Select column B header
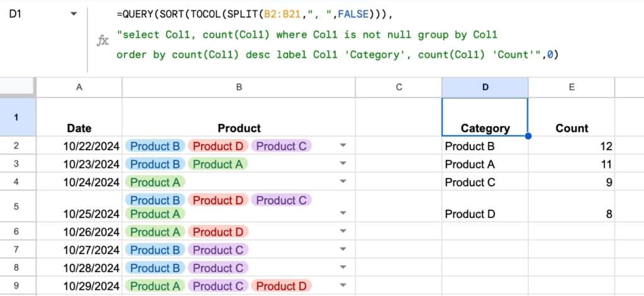The width and height of the screenshot is (644, 296). 238,88
